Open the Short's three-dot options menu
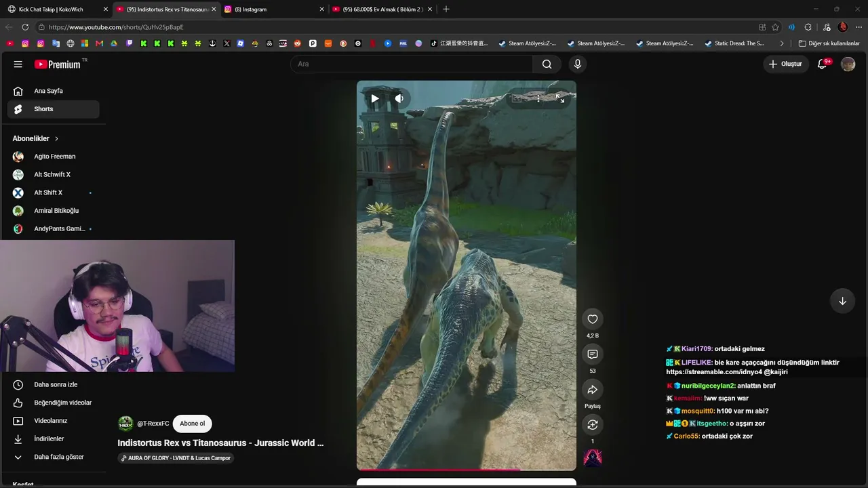The image size is (868, 488). click(x=538, y=98)
